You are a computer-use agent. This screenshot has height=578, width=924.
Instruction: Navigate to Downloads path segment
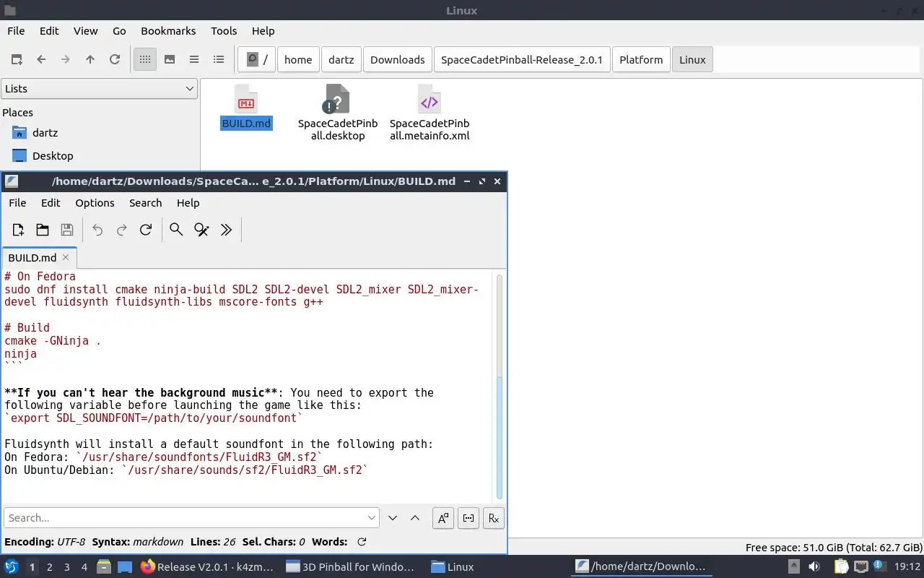coord(398,59)
